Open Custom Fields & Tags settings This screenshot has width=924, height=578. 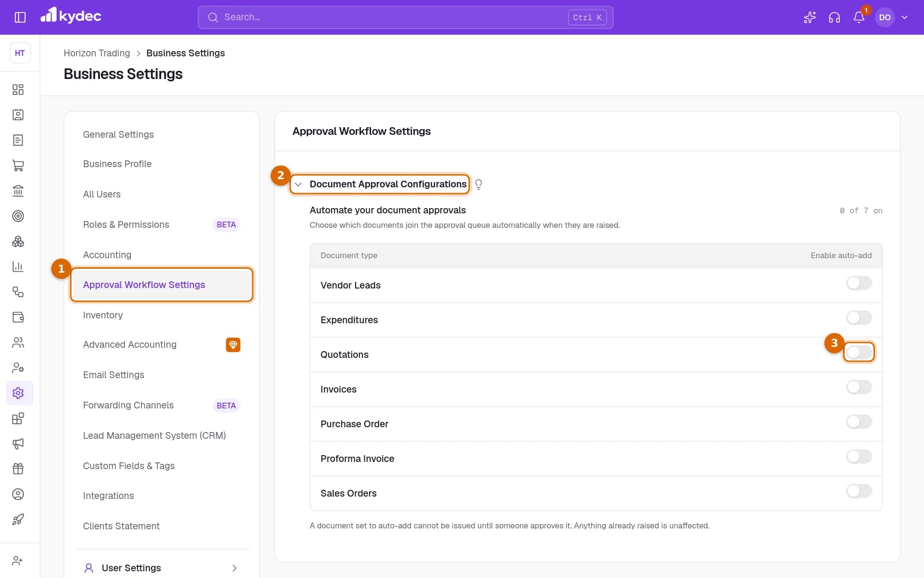click(161, 466)
